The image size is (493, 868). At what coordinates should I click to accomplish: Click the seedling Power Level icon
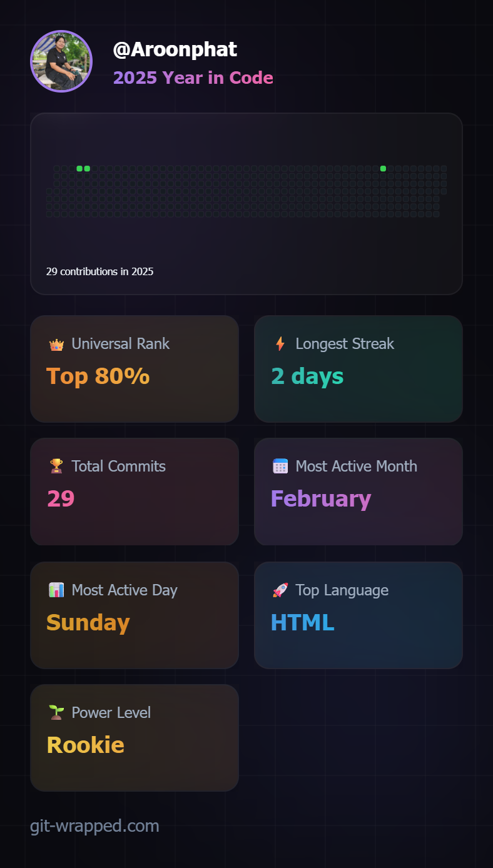pos(56,712)
